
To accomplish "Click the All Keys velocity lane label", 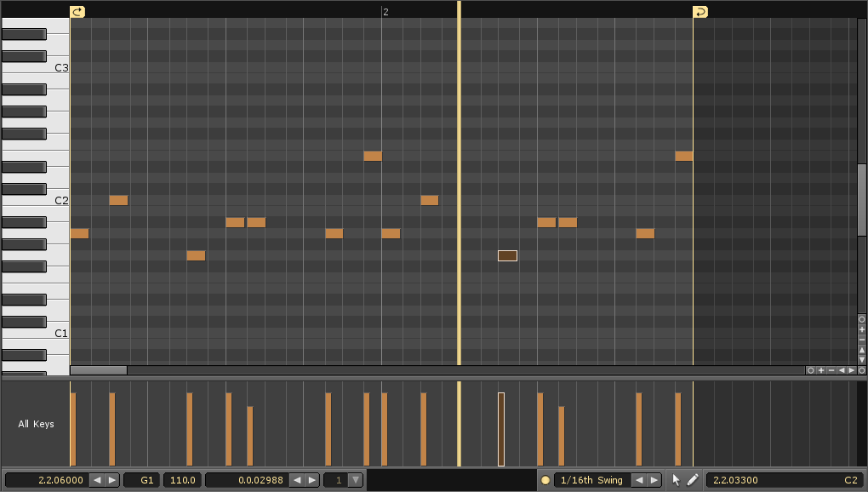I will tap(36, 424).
